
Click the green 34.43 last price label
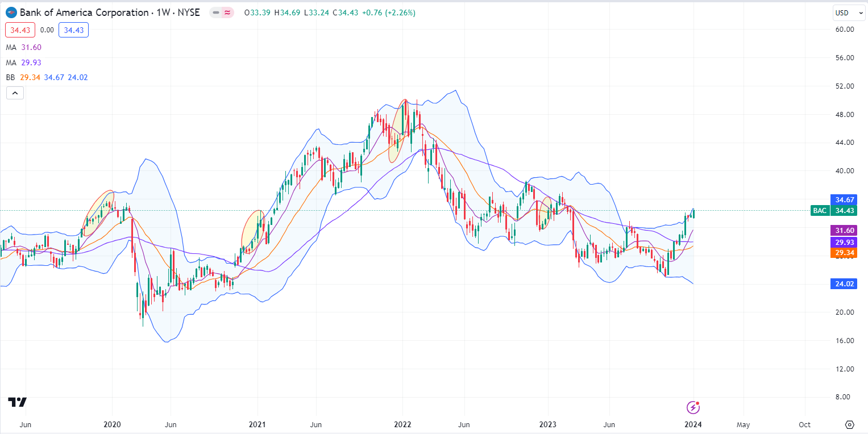[842, 211]
